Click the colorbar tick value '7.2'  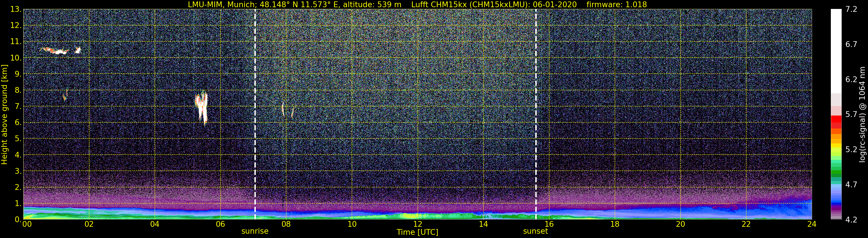tap(851, 9)
